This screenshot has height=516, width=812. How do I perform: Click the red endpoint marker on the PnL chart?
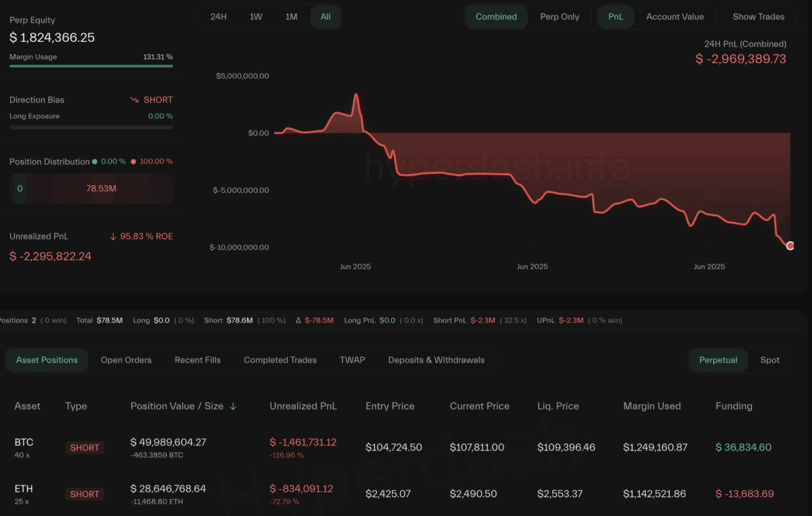click(x=790, y=246)
